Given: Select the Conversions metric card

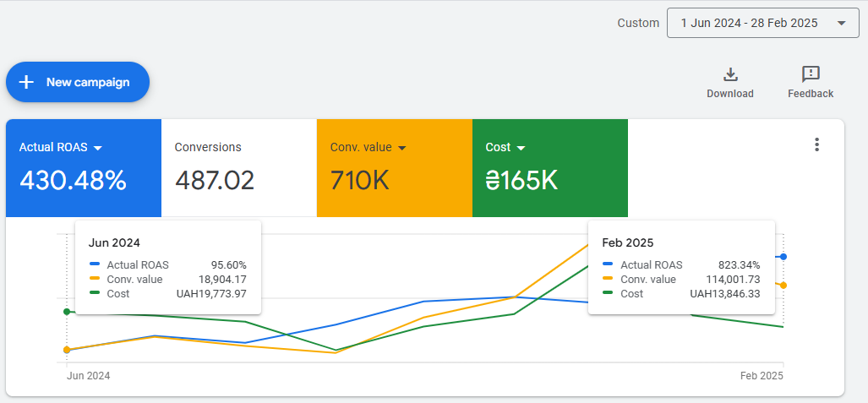Looking at the screenshot, I should (239, 168).
